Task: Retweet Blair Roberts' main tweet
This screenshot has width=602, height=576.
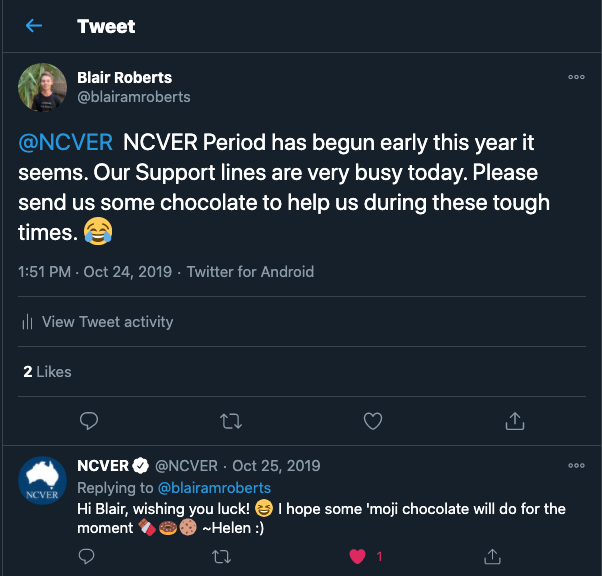Action: click(230, 421)
